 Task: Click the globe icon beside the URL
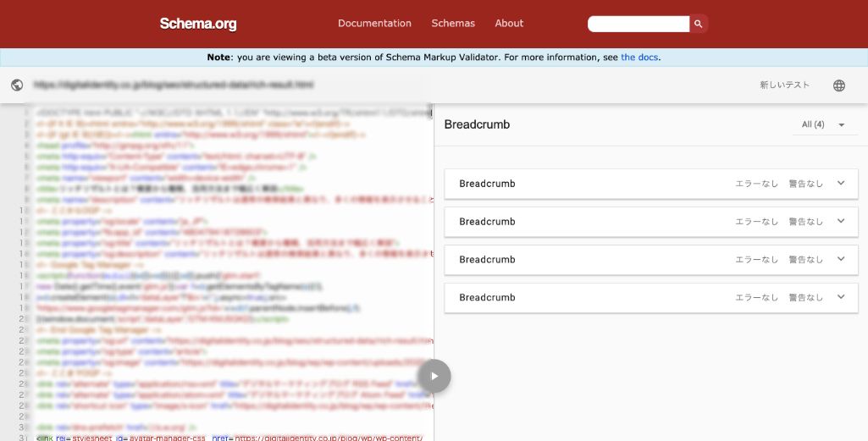point(17,85)
